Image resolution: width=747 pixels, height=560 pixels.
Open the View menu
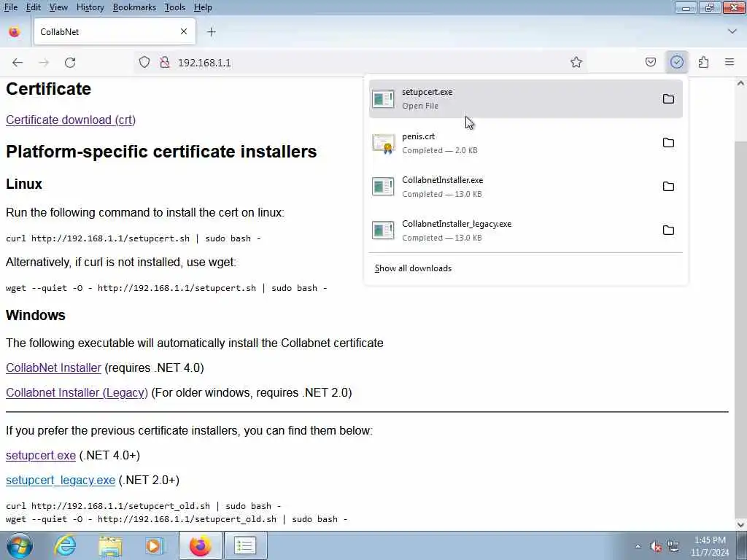pos(58,7)
